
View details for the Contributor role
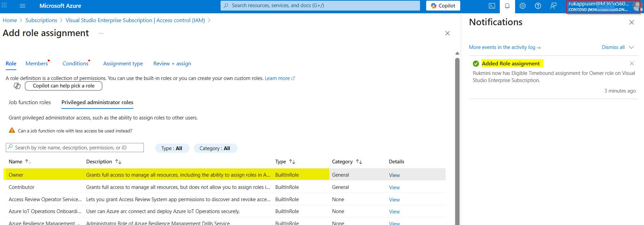394,188
